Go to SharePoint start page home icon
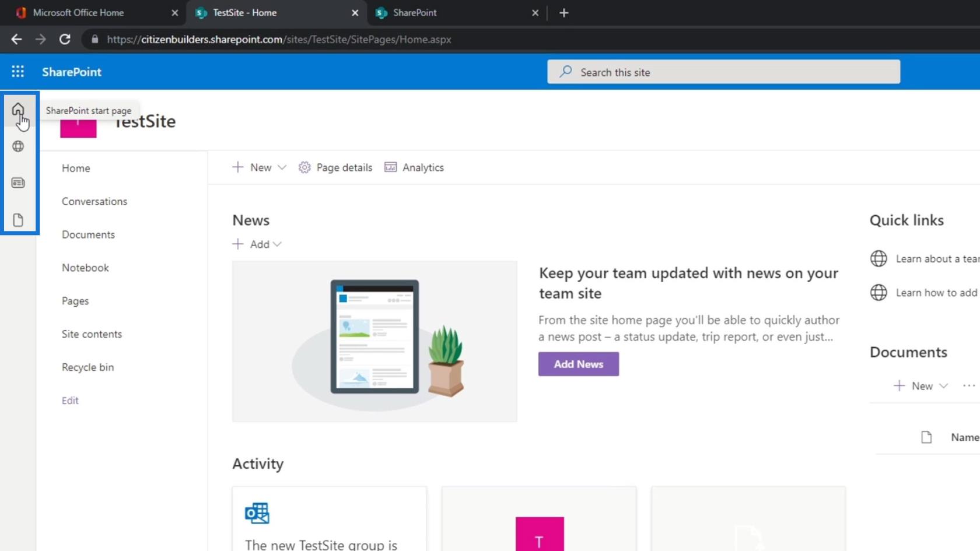 18,110
